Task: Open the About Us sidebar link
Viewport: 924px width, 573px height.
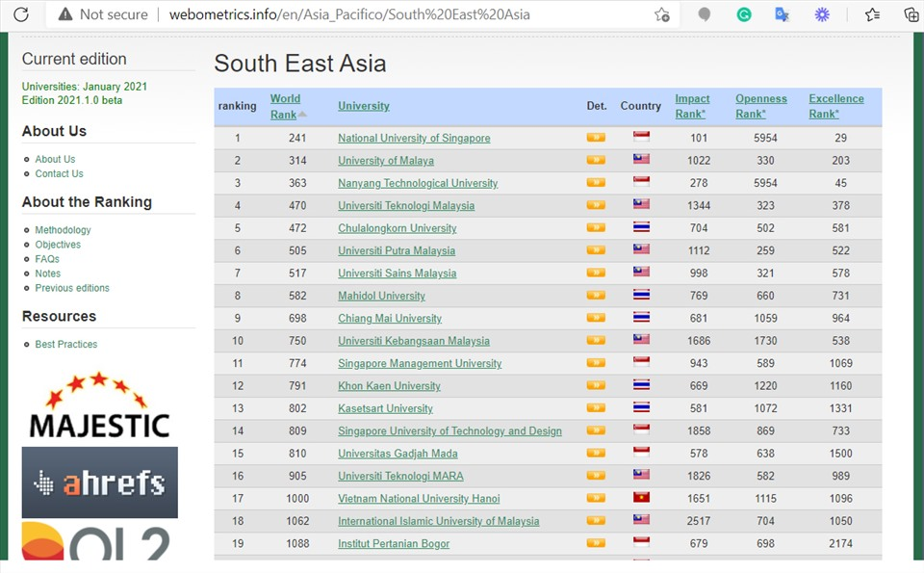Action: pos(55,159)
